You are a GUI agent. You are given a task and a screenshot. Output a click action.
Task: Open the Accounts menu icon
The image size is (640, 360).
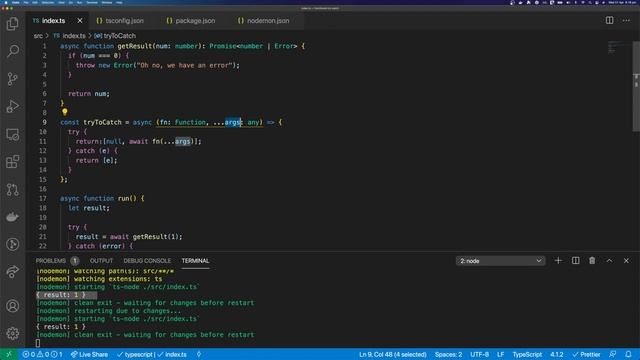(13, 306)
